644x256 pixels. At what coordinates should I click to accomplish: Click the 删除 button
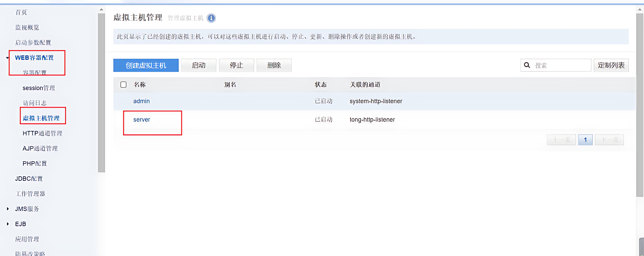point(274,65)
